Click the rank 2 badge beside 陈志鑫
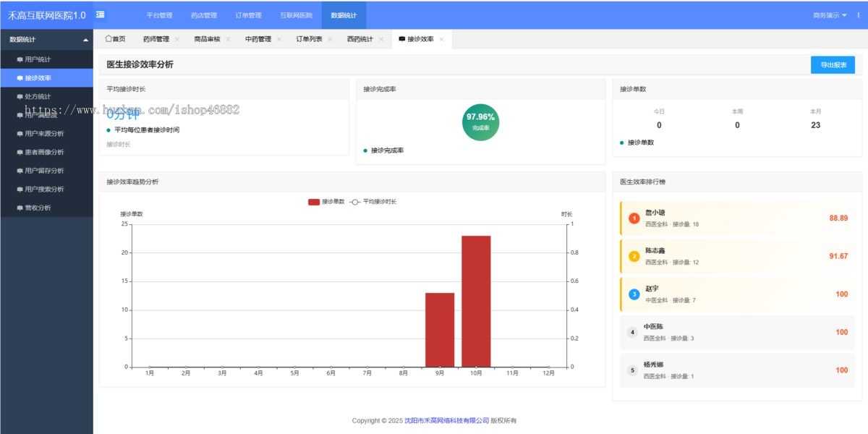The width and height of the screenshot is (868, 434). (x=634, y=256)
